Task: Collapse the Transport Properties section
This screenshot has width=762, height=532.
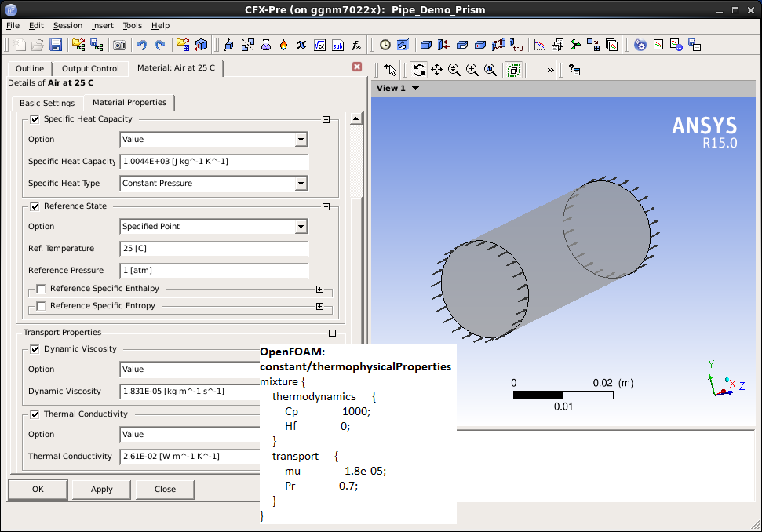Action: pyautogui.click(x=333, y=333)
